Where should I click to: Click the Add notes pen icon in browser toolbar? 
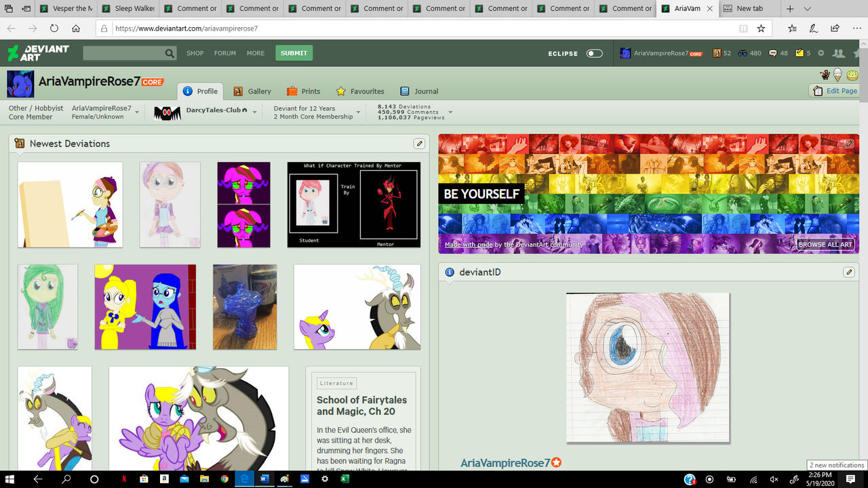(x=813, y=28)
